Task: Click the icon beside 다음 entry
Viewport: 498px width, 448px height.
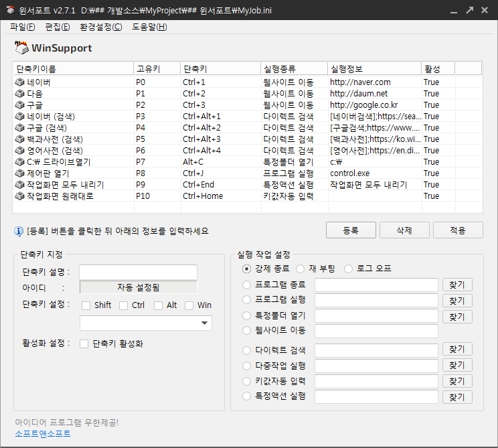Action: [x=19, y=94]
